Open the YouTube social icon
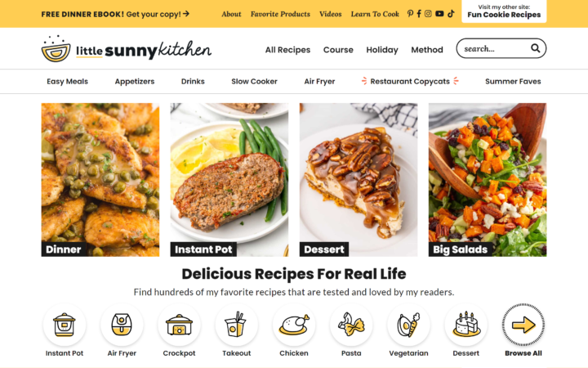Screen dimensions: 588x368 (x=439, y=14)
